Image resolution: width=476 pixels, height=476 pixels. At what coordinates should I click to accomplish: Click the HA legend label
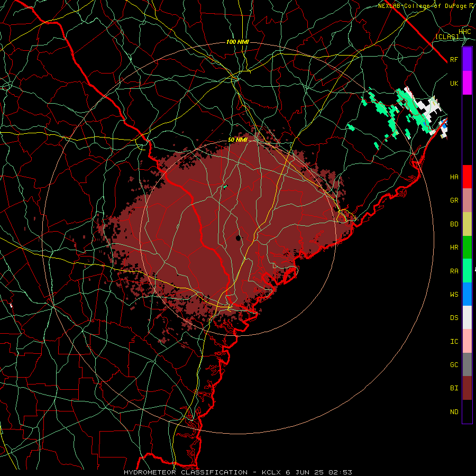tap(454, 177)
